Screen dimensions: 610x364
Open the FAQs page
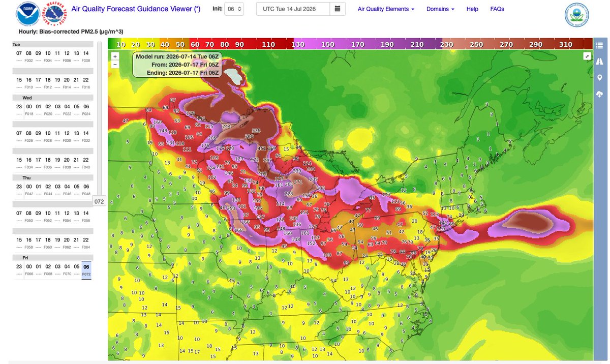click(497, 9)
